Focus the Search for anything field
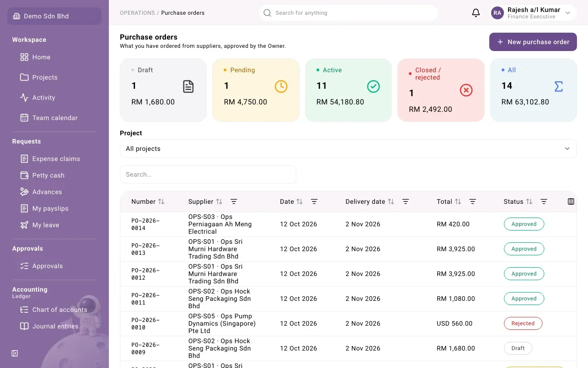This screenshot has height=368, width=588. pyautogui.click(x=348, y=13)
